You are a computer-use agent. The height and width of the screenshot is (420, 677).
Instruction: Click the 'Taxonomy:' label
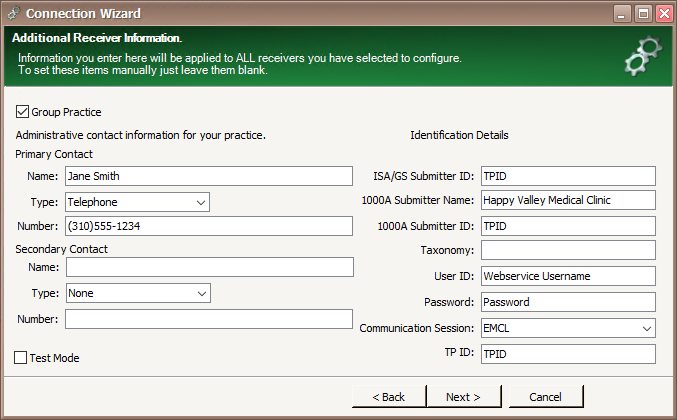click(447, 250)
